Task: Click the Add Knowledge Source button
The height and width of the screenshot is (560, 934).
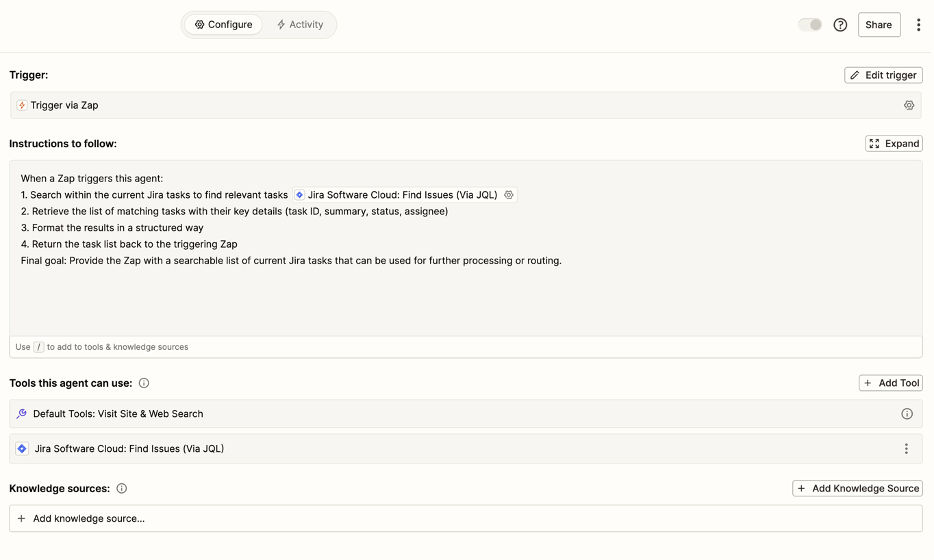Action: (857, 489)
